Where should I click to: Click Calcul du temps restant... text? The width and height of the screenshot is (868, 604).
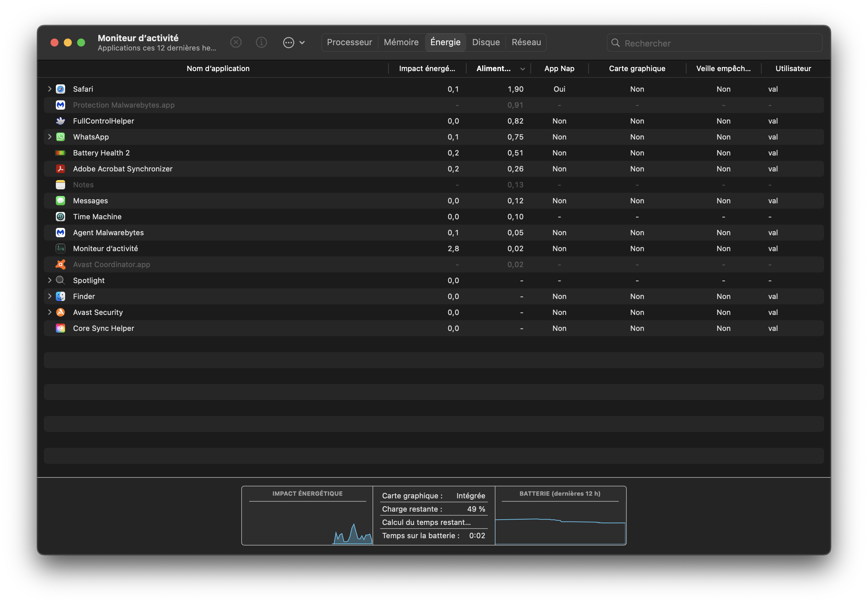coord(426,522)
